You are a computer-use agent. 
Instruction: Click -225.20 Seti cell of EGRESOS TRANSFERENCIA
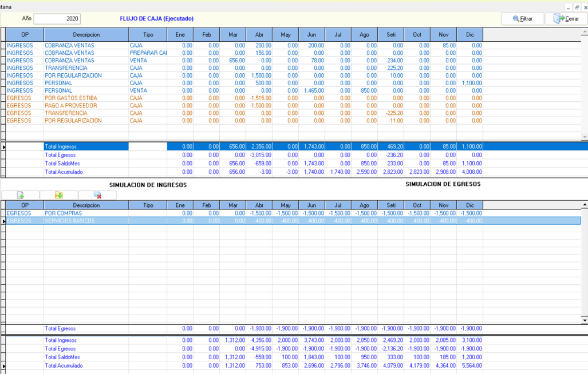[391, 113]
